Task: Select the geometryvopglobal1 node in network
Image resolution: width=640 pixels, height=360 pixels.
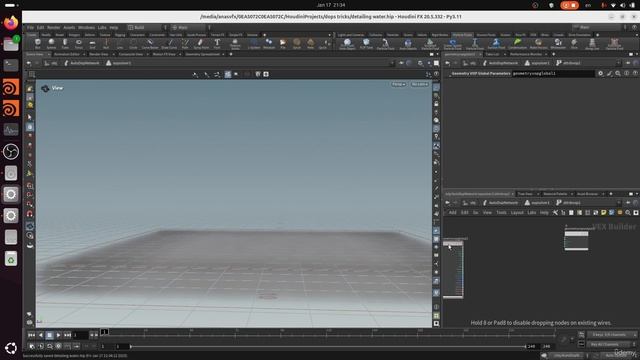Action: coord(453,269)
